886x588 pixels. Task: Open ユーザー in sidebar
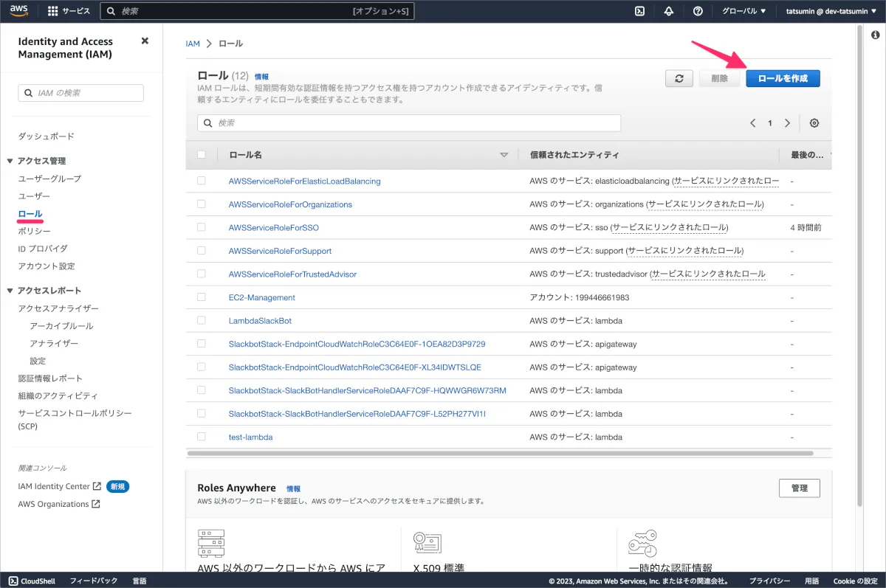coord(34,196)
